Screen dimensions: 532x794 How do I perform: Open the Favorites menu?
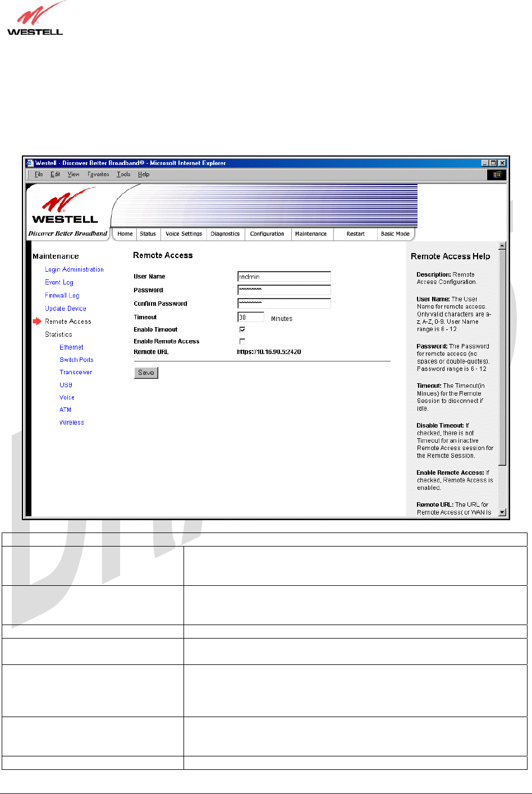pos(98,175)
